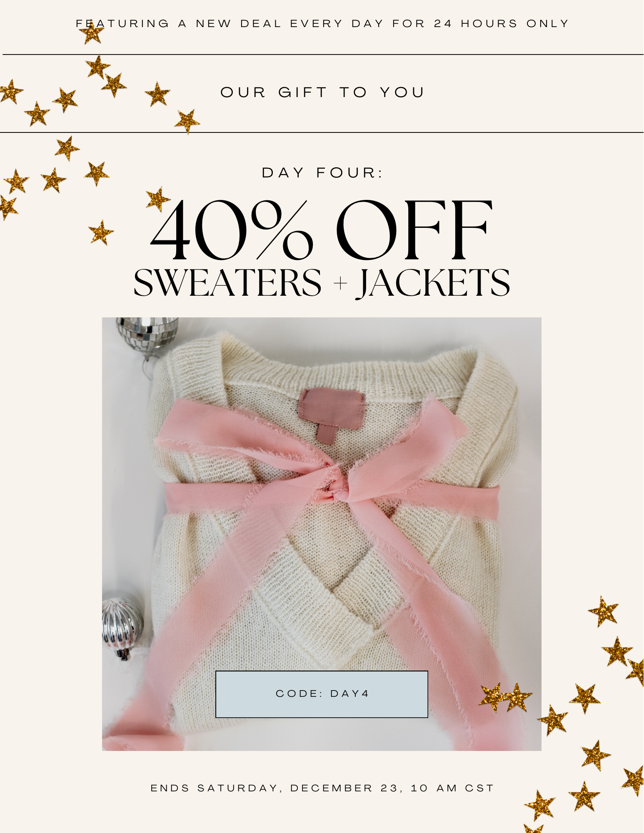Click the gold star touching the lower divider line
Viewport: 644px width, 833px height.
187,122
